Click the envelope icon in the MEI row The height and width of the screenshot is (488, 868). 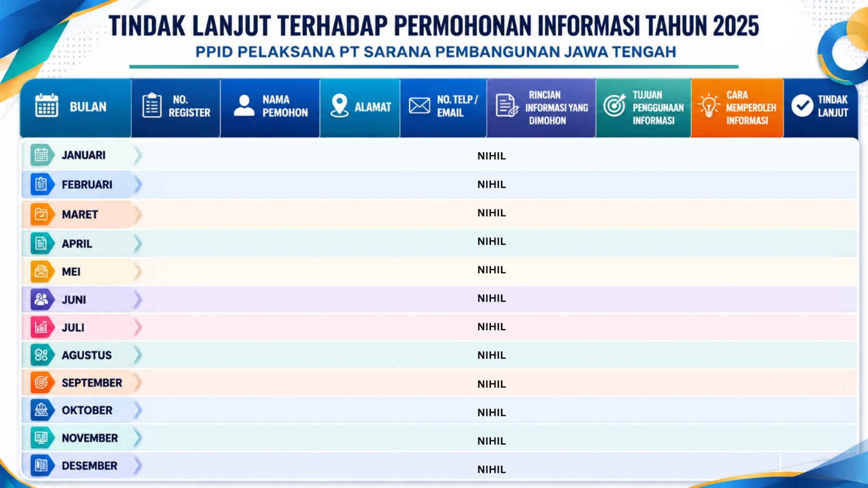point(41,272)
